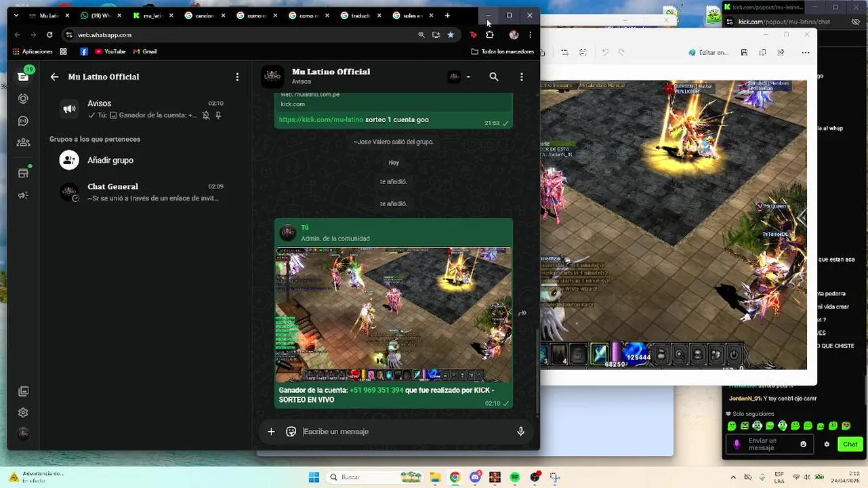Open chat options menu in chat header
Viewport: 868px width, 488px height.
point(521,77)
